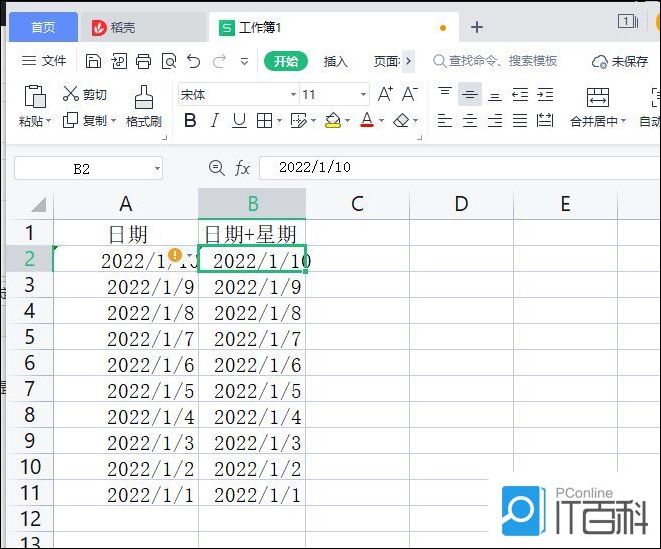This screenshot has width=661, height=549.
Task: Justify text alignment icon
Action: (x=520, y=121)
